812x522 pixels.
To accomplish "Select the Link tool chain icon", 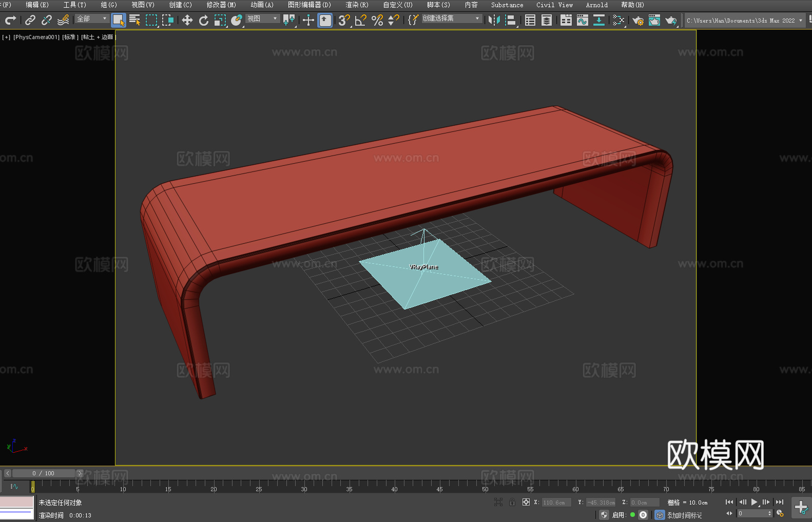I will 30,20.
